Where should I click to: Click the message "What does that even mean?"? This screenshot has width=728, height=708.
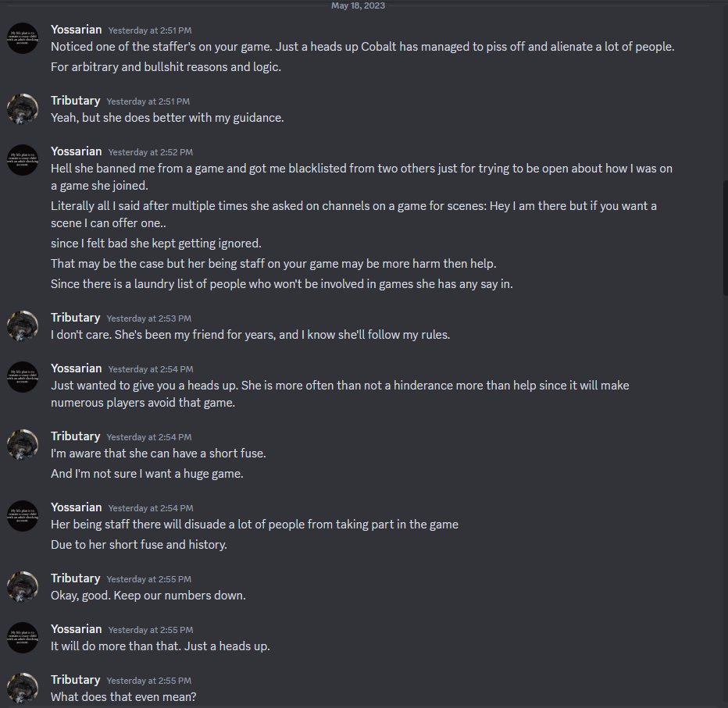(123, 696)
